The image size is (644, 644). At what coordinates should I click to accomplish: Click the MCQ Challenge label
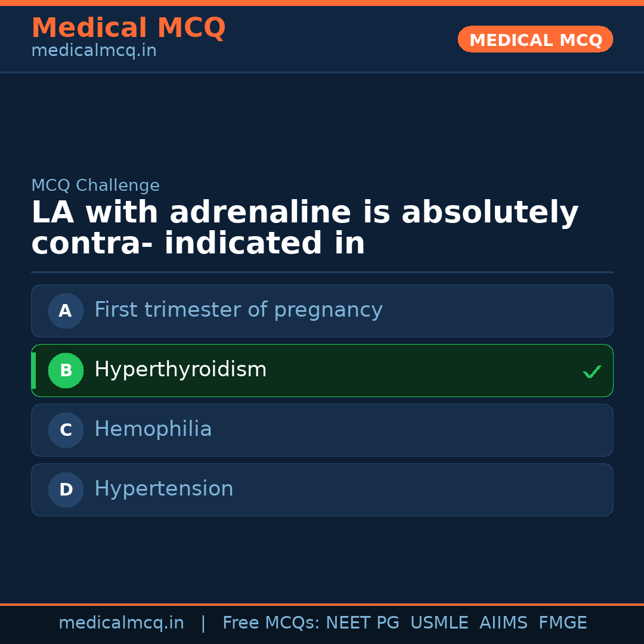click(x=95, y=185)
